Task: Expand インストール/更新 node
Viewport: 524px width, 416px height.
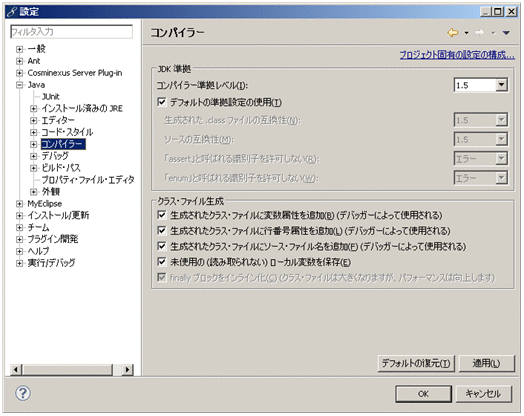Action: click(20, 216)
